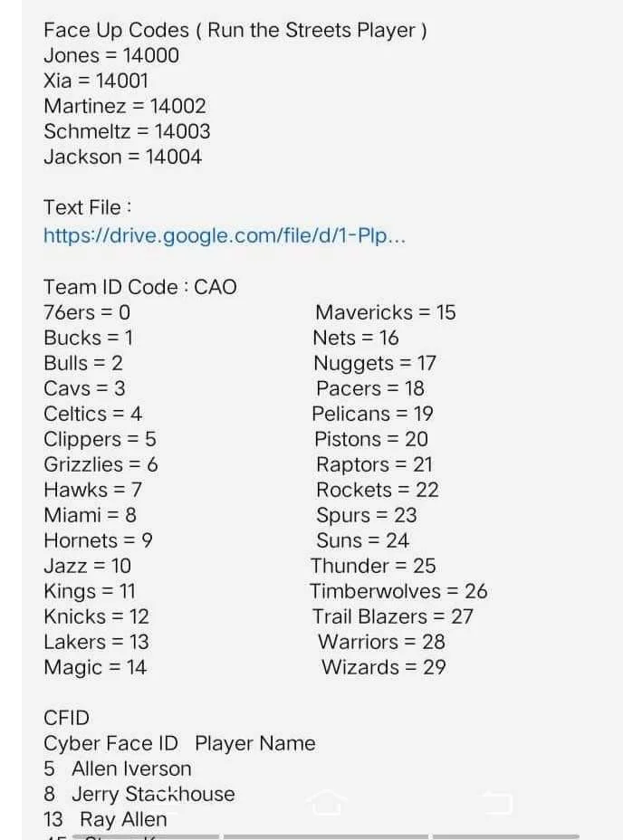Tap the faint Android home icon
Viewport: 623px width, 840px height.
click(x=327, y=802)
